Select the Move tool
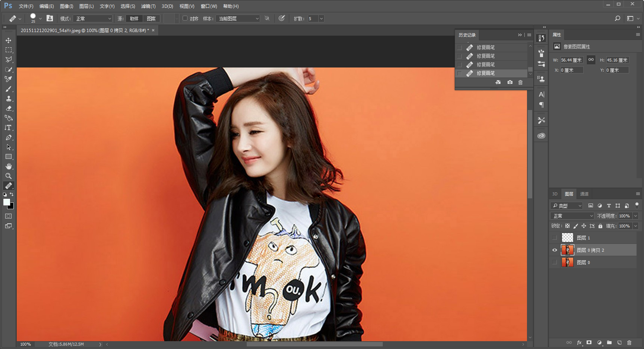Screen dimensions: 644x349 [8, 40]
